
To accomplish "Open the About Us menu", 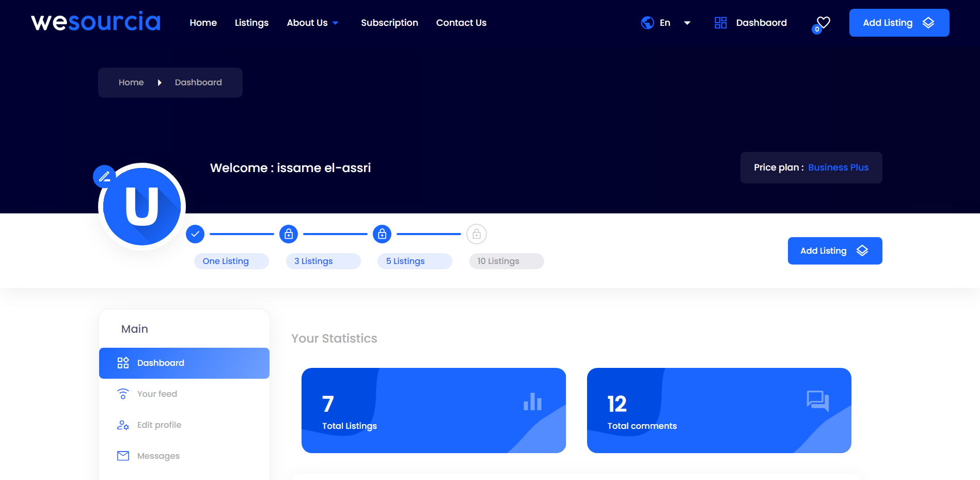I will 307,23.
